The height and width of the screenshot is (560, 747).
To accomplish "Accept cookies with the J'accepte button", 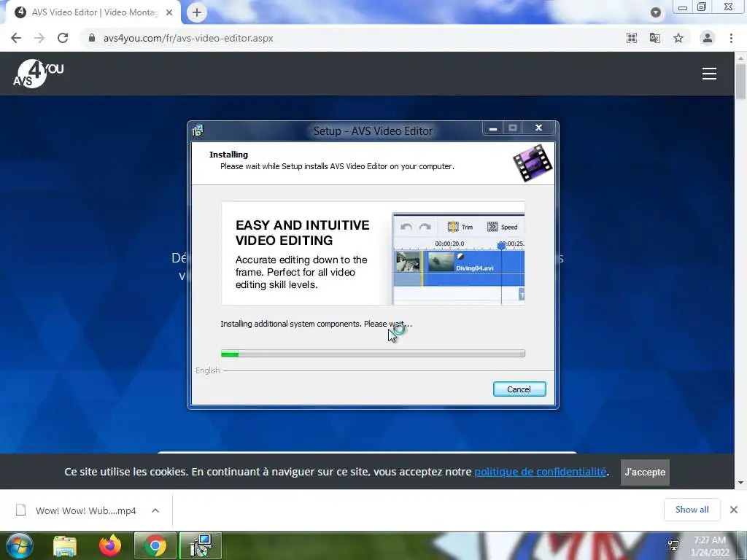I will (x=645, y=472).
